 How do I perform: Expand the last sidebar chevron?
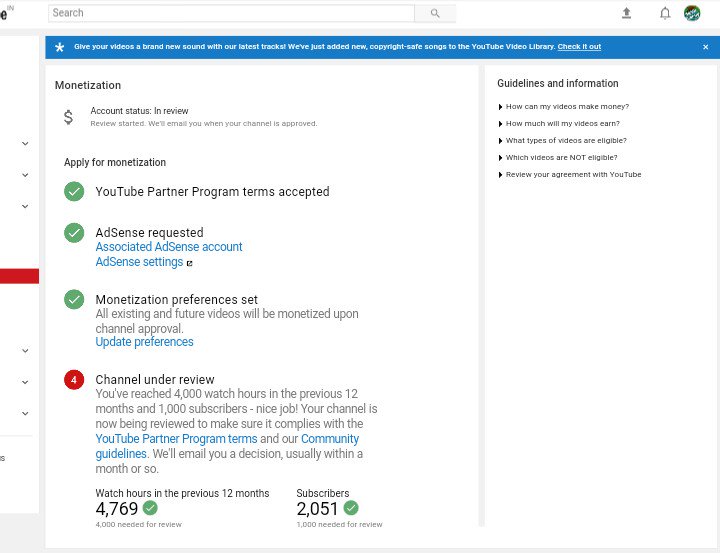(x=25, y=413)
